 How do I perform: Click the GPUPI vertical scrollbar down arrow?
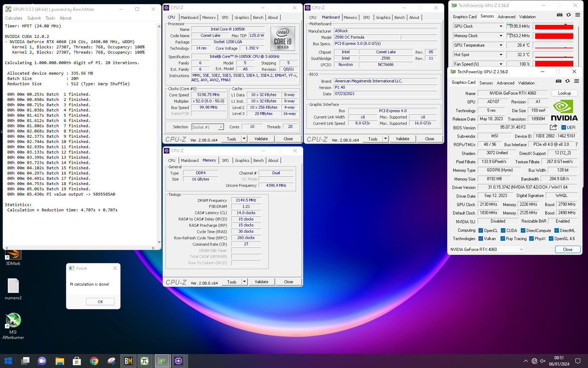coord(159,242)
